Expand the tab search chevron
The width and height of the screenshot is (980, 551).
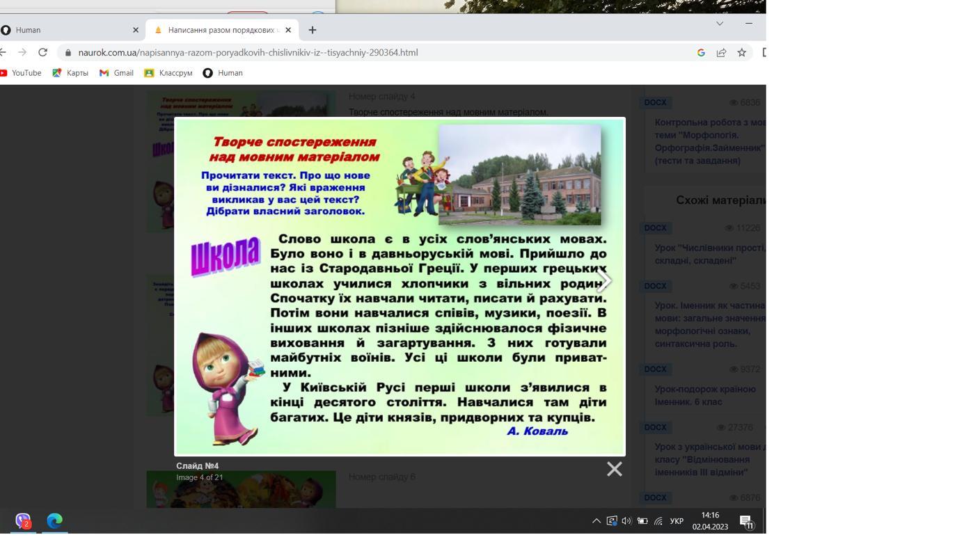[720, 23]
